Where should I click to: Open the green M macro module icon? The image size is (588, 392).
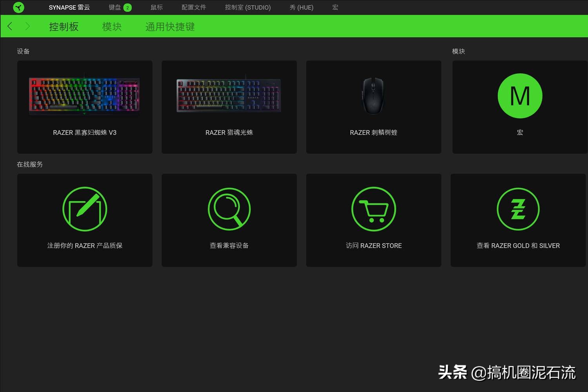(520, 96)
